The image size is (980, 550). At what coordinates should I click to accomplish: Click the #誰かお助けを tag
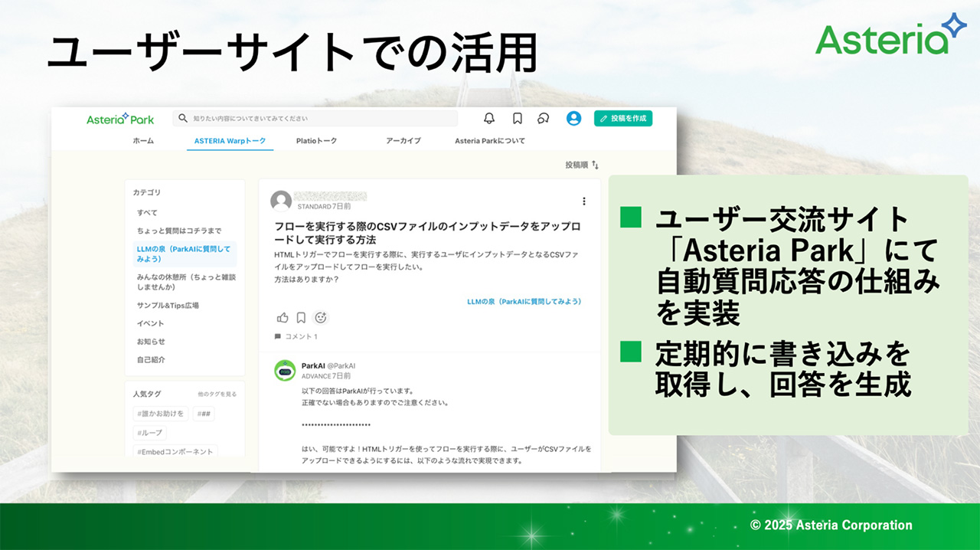(x=161, y=414)
